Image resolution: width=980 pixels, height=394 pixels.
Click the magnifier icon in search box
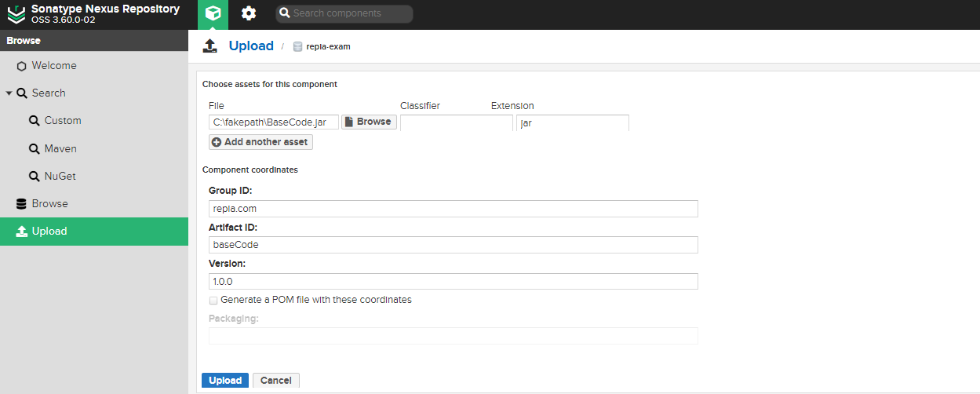click(285, 13)
